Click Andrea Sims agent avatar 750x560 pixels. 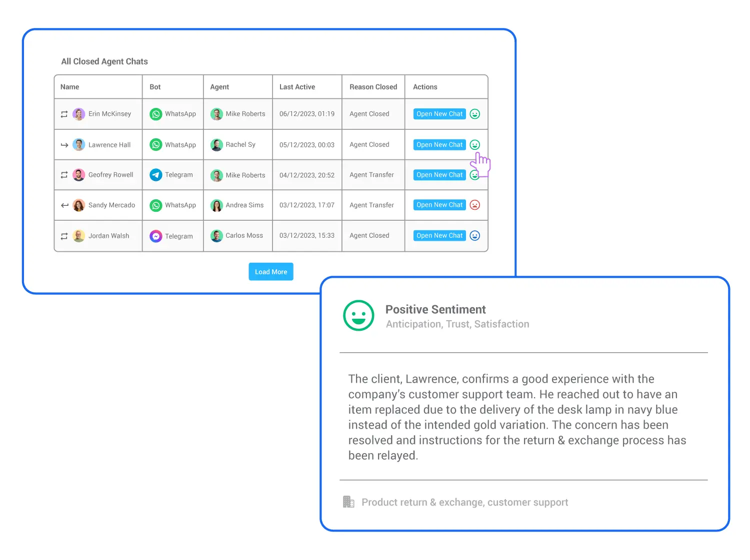click(216, 205)
